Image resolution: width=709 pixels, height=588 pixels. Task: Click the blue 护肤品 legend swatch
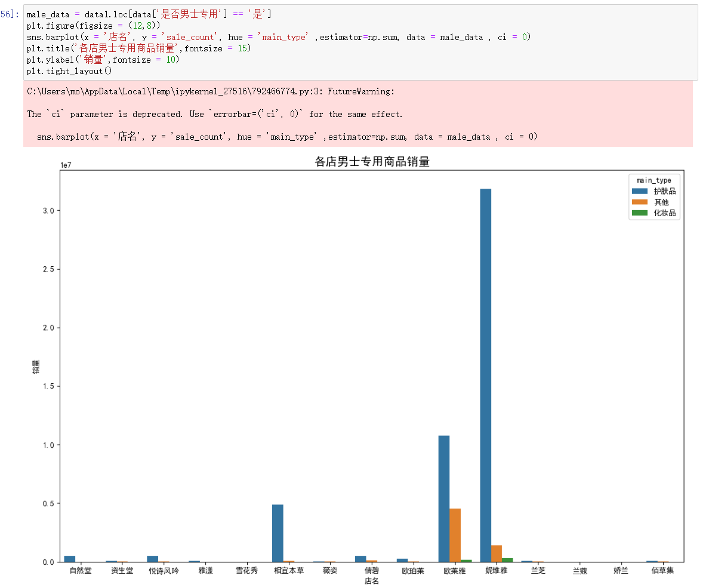coord(640,192)
